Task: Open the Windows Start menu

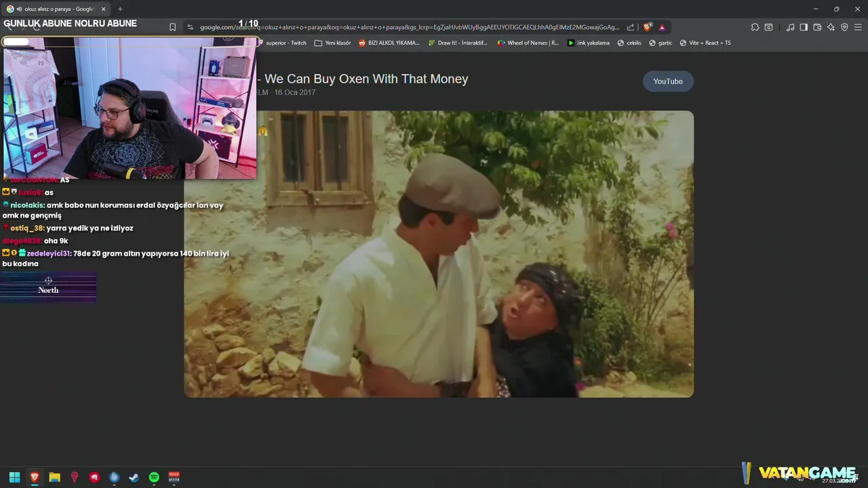Action: (x=14, y=477)
